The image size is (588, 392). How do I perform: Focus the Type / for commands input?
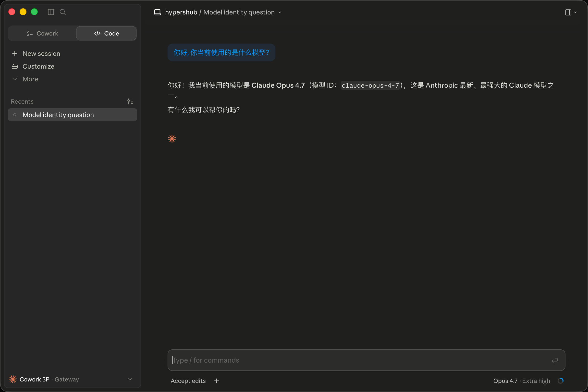pos(366,360)
